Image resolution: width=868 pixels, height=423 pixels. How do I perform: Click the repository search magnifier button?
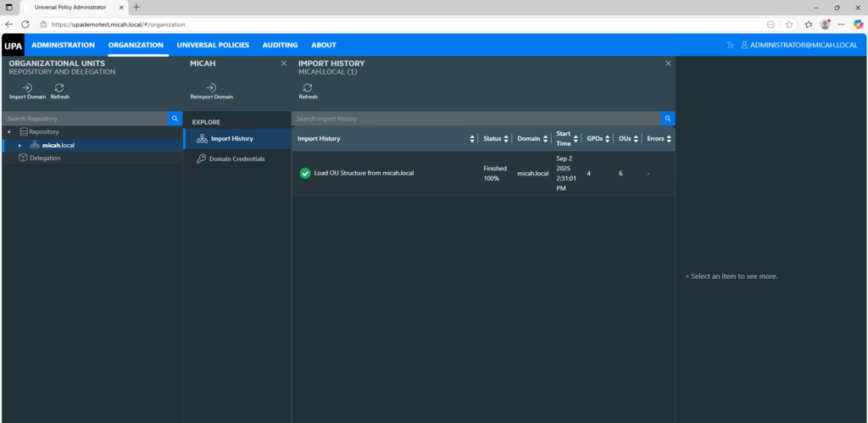pyautogui.click(x=175, y=119)
